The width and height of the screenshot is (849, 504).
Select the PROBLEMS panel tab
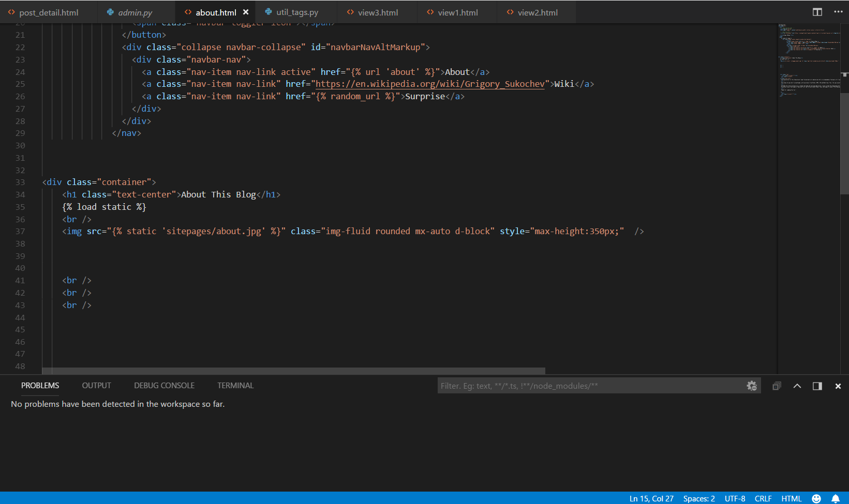40,386
